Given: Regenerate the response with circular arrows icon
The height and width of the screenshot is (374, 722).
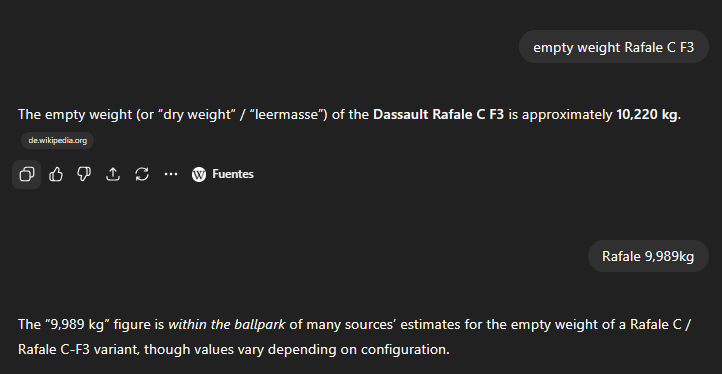Looking at the screenshot, I should click(142, 174).
